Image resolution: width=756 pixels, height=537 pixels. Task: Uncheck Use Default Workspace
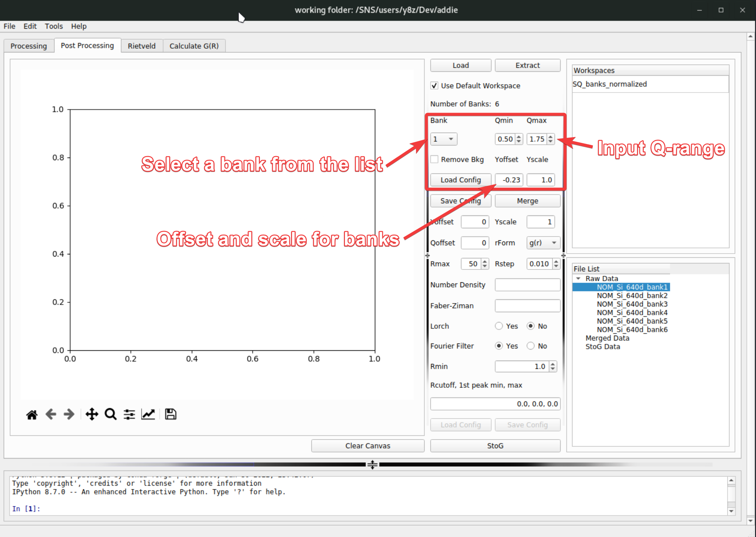click(x=434, y=86)
